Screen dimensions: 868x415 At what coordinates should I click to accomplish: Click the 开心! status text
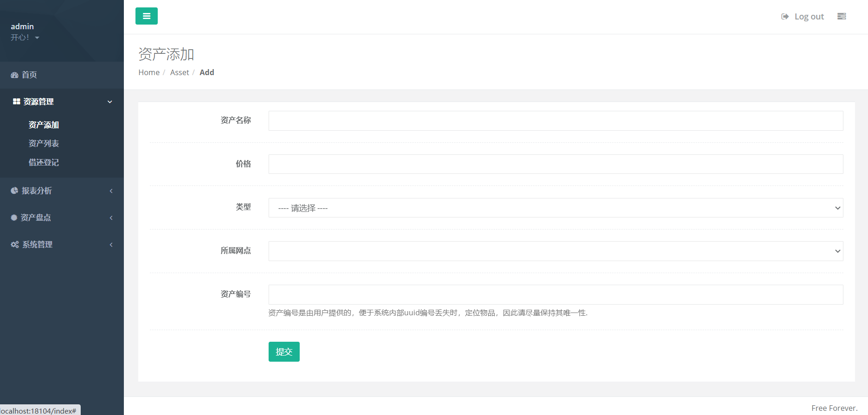[20, 38]
